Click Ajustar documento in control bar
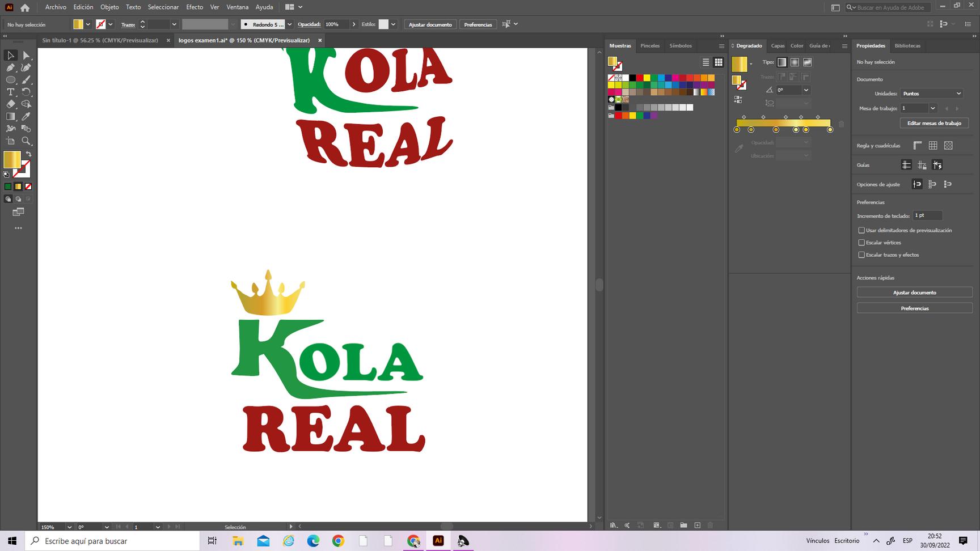 tap(430, 24)
